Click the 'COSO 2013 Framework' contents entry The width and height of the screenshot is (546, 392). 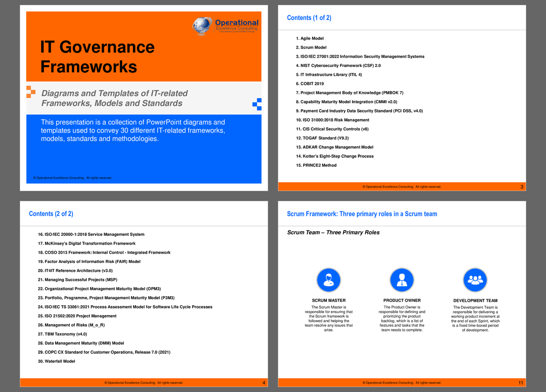tap(104, 253)
